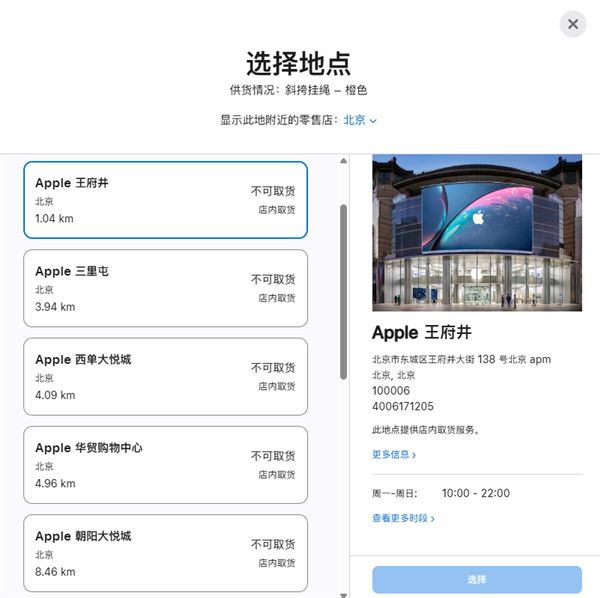Select the Apple 三里屯 store card

pos(165,288)
